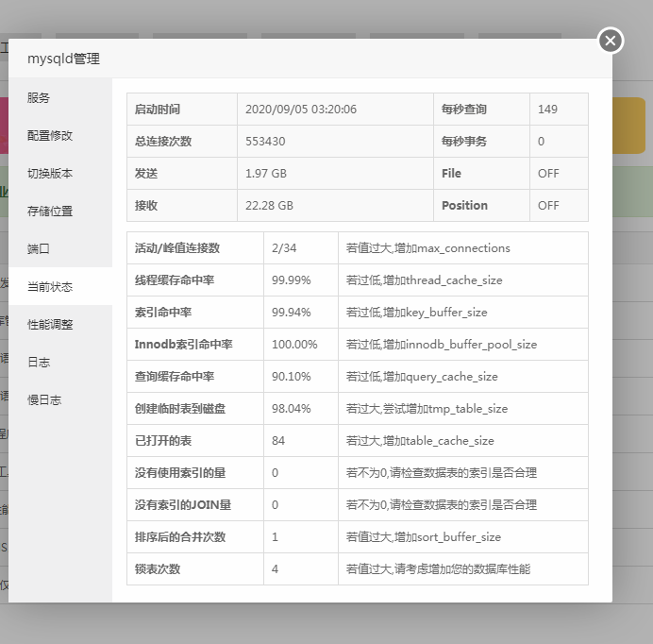Click the tmp_table_size hint text
653x644 pixels.
pos(427,409)
